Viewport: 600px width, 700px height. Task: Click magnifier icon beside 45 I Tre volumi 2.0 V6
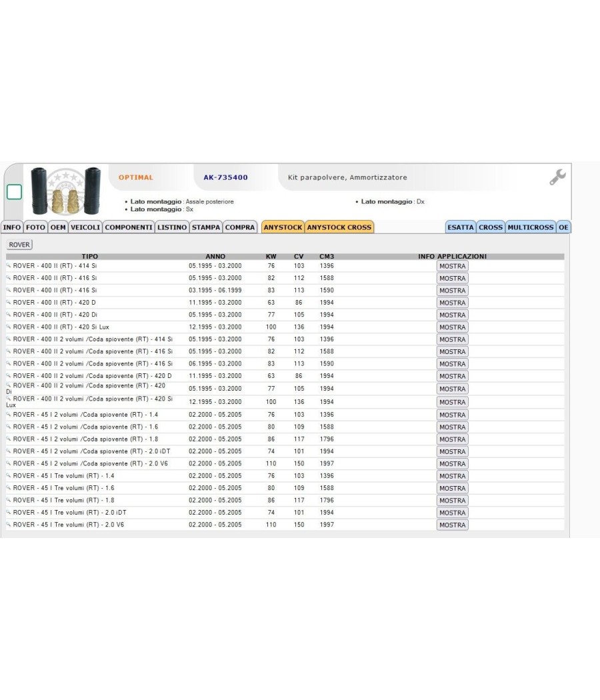tap(8, 524)
